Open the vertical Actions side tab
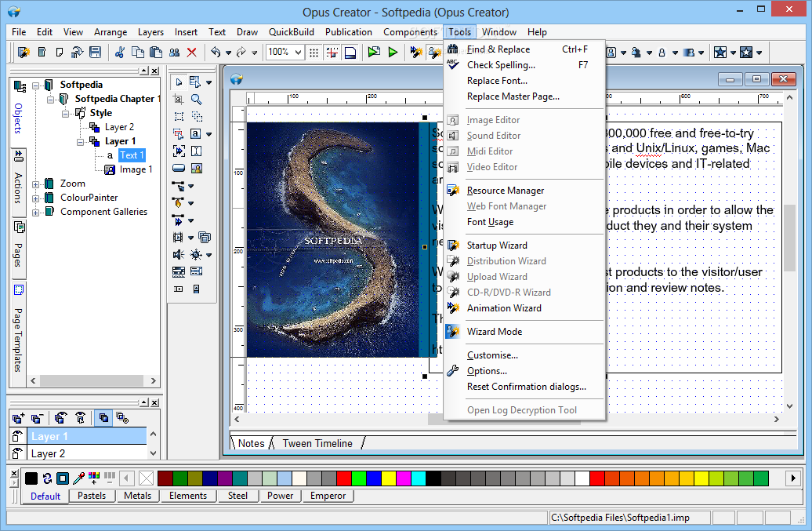 [x=17, y=181]
